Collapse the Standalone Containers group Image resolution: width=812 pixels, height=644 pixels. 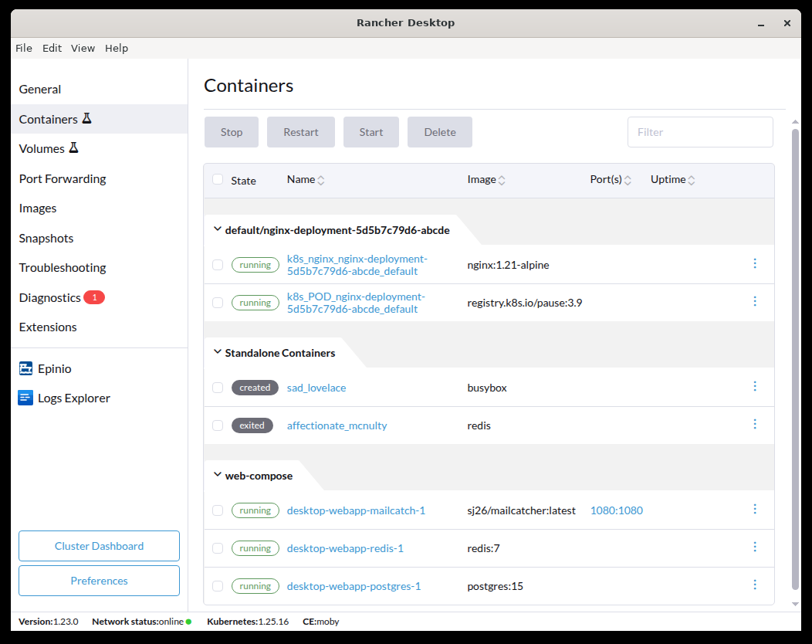[218, 352]
